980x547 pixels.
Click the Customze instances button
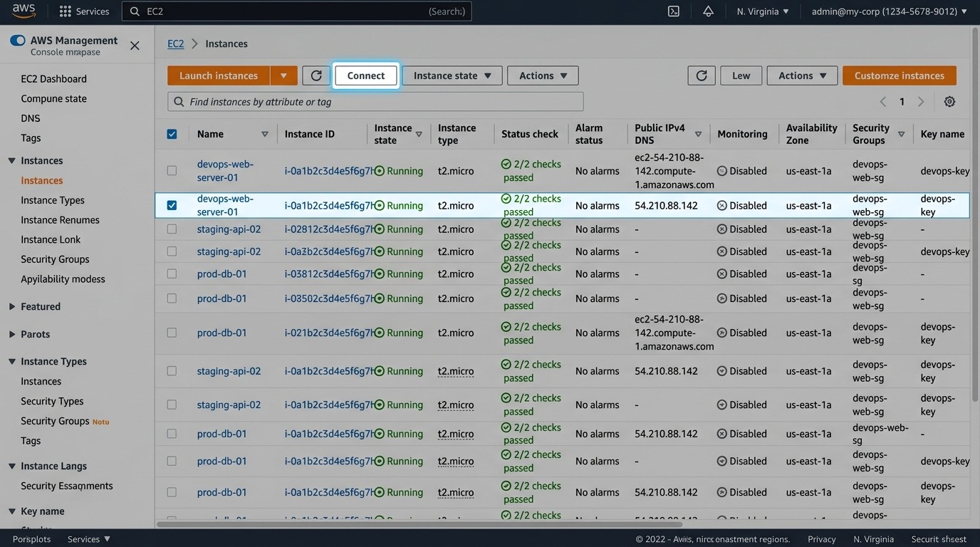(x=900, y=75)
